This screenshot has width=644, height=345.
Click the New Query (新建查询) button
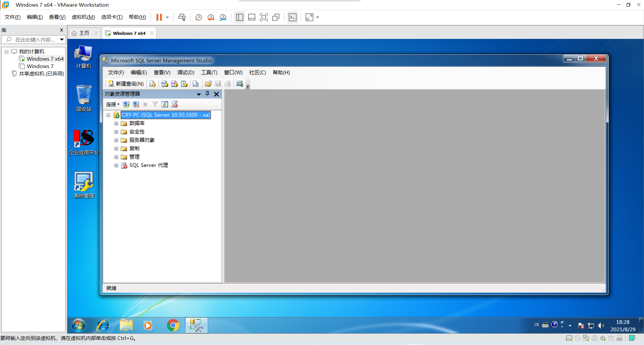coord(126,84)
